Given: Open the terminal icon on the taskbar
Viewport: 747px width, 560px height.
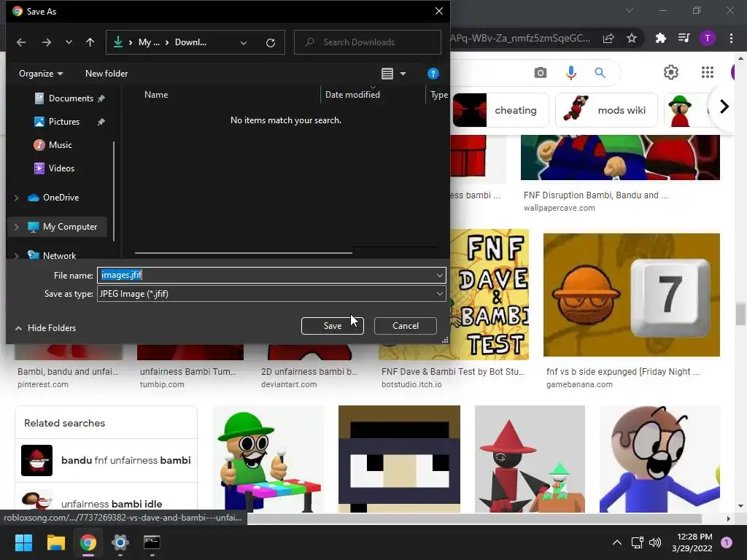Looking at the screenshot, I should point(152,542).
